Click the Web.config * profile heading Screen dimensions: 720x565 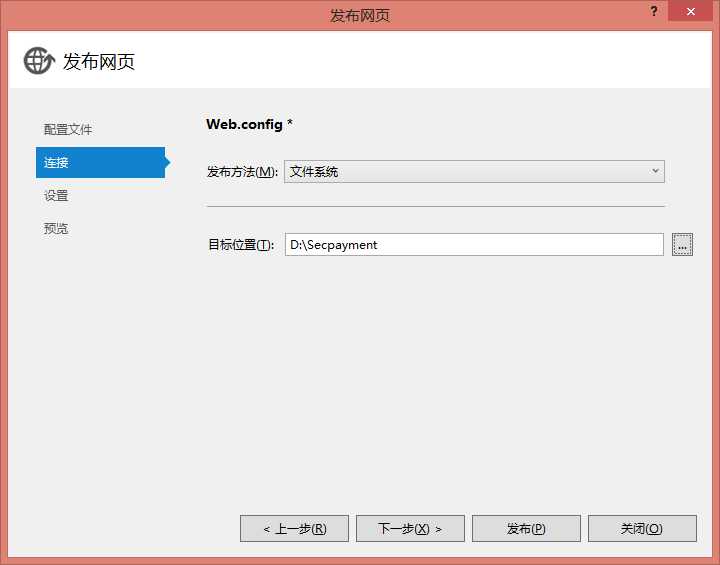tap(249, 124)
